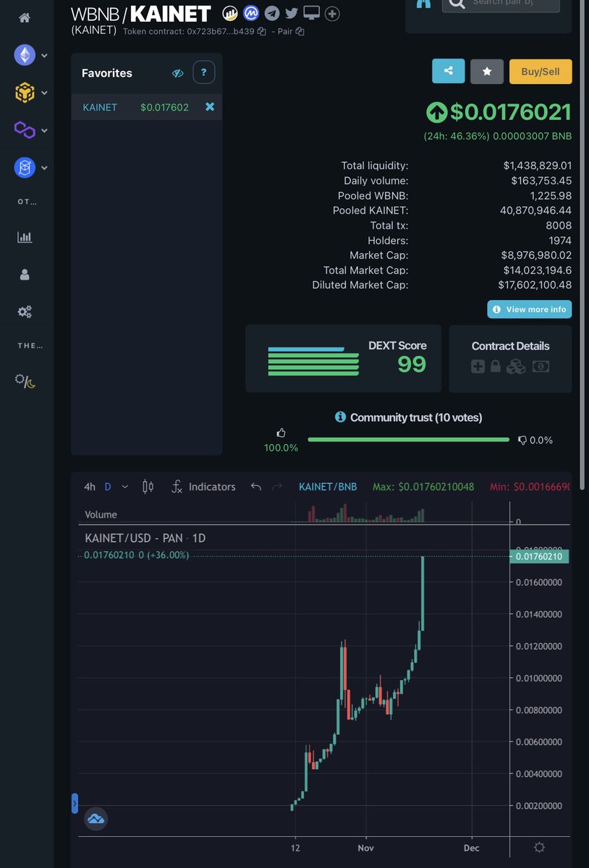
Task: Open the user account sidebar icon
Action: click(25, 274)
